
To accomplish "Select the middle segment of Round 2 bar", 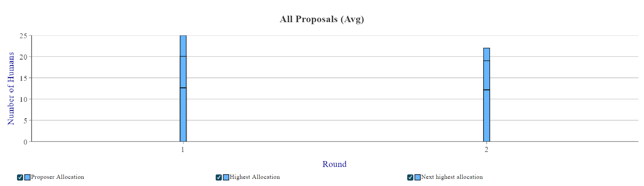I will [486, 75].
